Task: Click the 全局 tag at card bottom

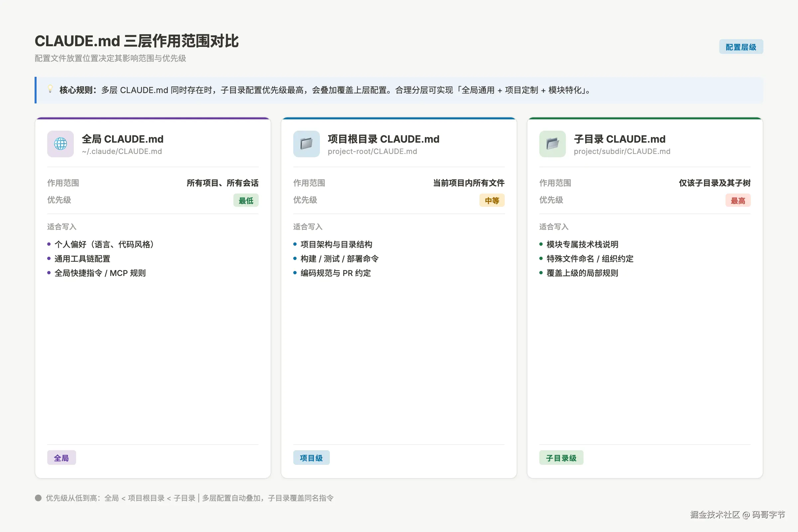Action: click(62, 458)
